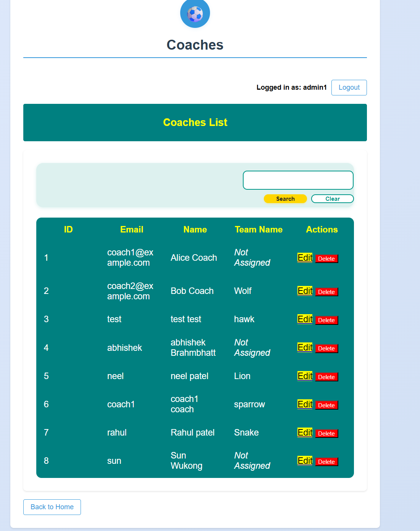Click the Snake team name cell
Viewport: 420px width, 531px height.
click(x=246, y=433)
